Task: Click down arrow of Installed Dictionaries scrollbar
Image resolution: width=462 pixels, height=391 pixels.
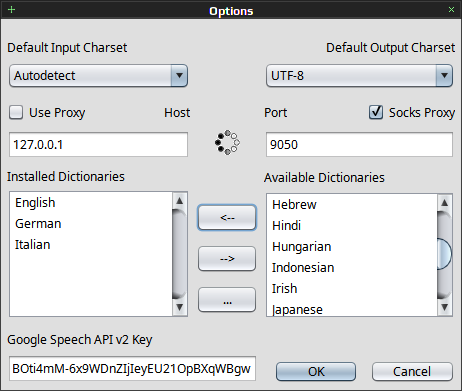Action: click(180, 307)
